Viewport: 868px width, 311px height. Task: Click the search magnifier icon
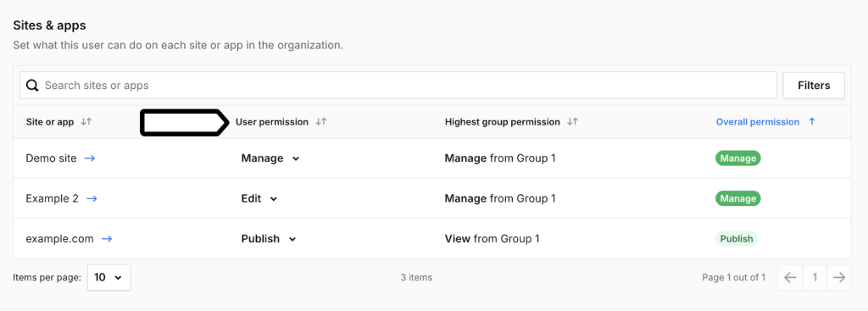(33, 86)
